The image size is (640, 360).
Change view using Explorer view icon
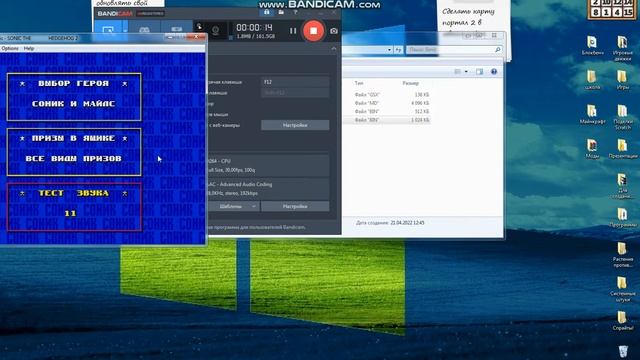pyautogui.click(x=458, y=72)
